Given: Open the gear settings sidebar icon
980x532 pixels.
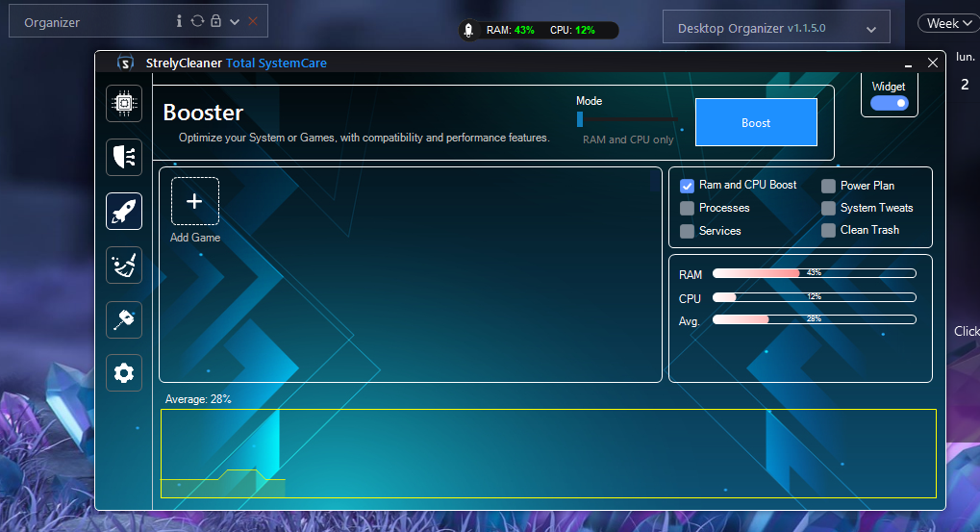Looking at the screenshot, I should 124,373.
